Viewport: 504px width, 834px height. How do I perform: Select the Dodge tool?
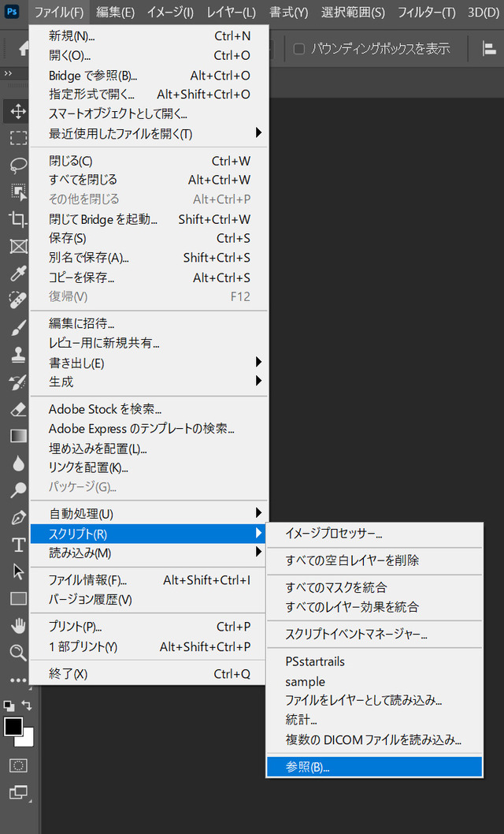(x=18, y=490)
